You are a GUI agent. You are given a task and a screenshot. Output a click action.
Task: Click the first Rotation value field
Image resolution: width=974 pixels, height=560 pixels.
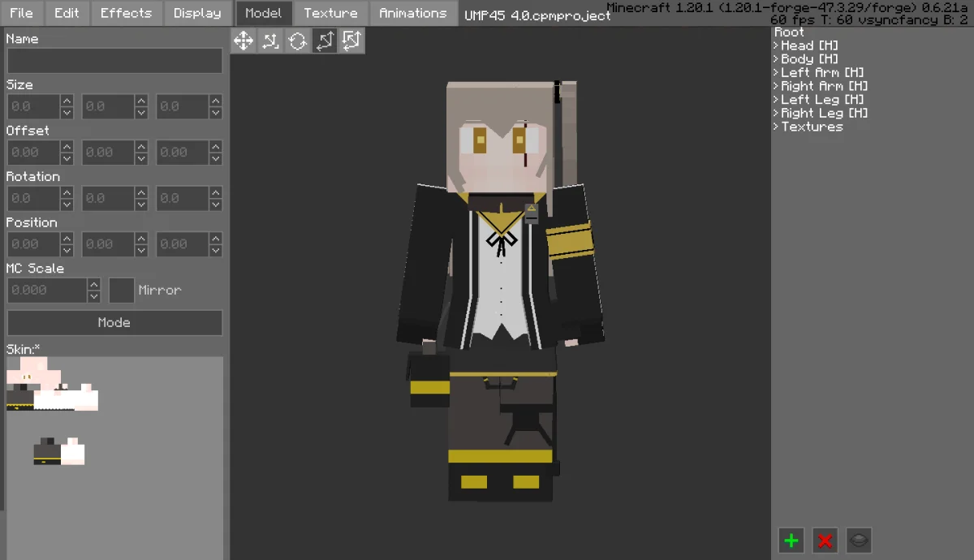coord(33,198)
